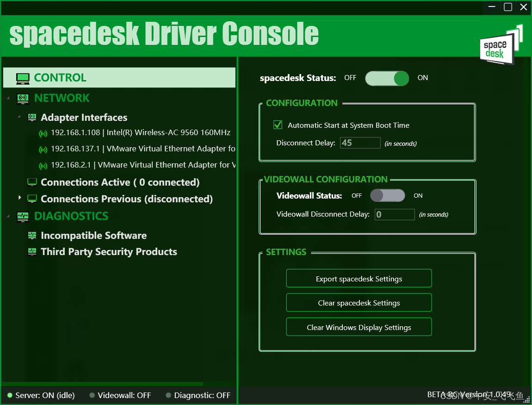Image resolution: width=532 pixels, height=405 pixels.
Task: Toggle the Videowall Status switch
Action: pyautogui.click(x=388, y=195)
